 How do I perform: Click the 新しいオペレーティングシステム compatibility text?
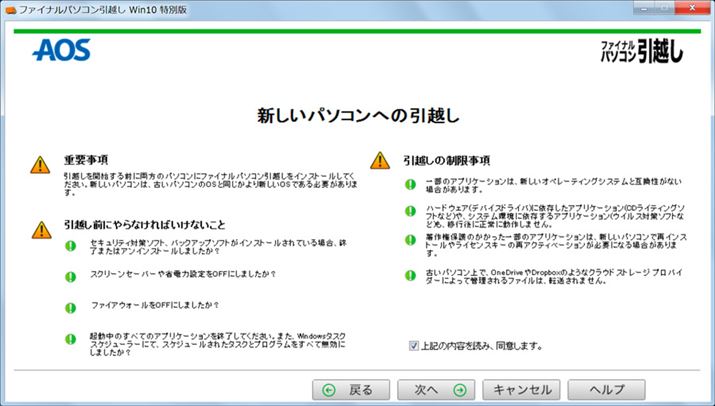(554, 185)
